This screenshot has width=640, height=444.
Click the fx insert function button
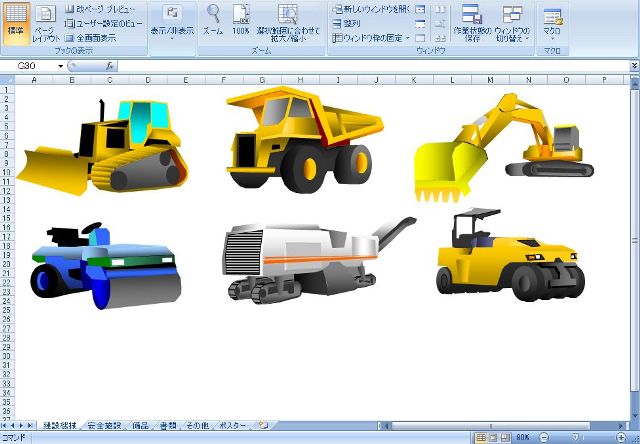(x=109, y=66)
